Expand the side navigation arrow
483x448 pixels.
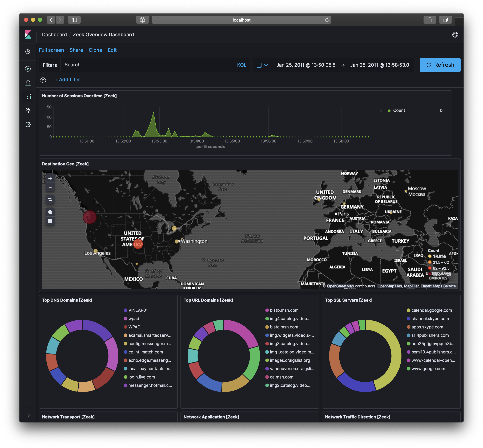[28, 415]
